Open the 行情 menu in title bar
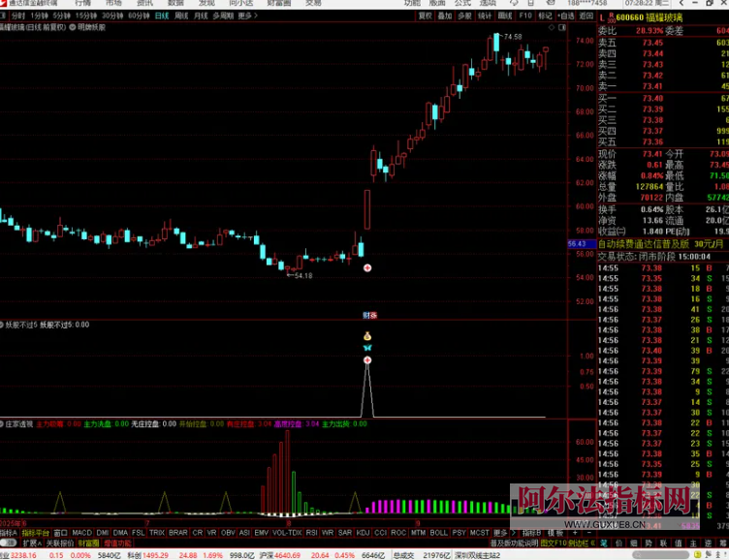 (83, 4)
